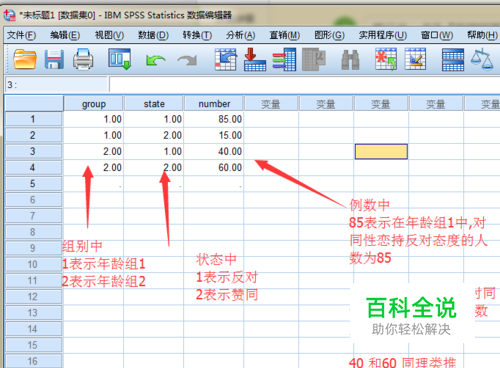Click group cell in row 3
The height and width of the screenshot is (368, 500).
coord(94,151)
